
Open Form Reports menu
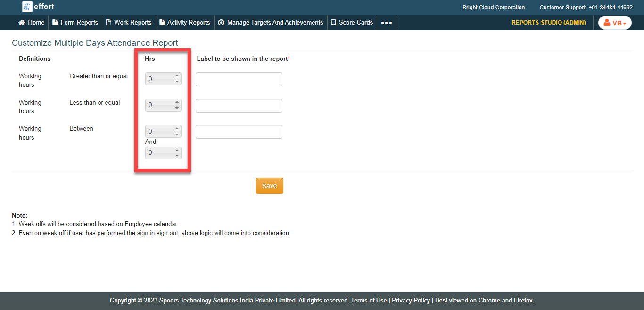coord(75,22)
